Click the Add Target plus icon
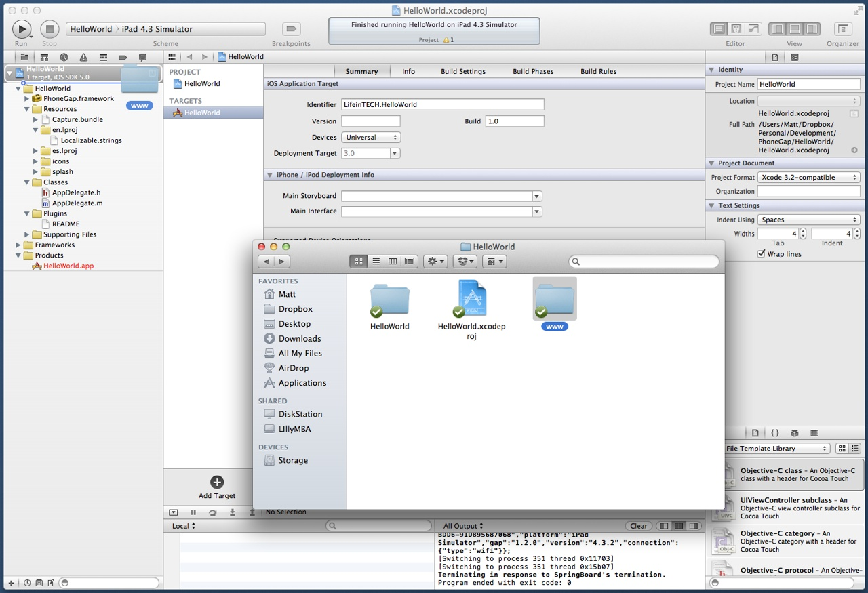The image size is (868, 593). click(217, 482)
